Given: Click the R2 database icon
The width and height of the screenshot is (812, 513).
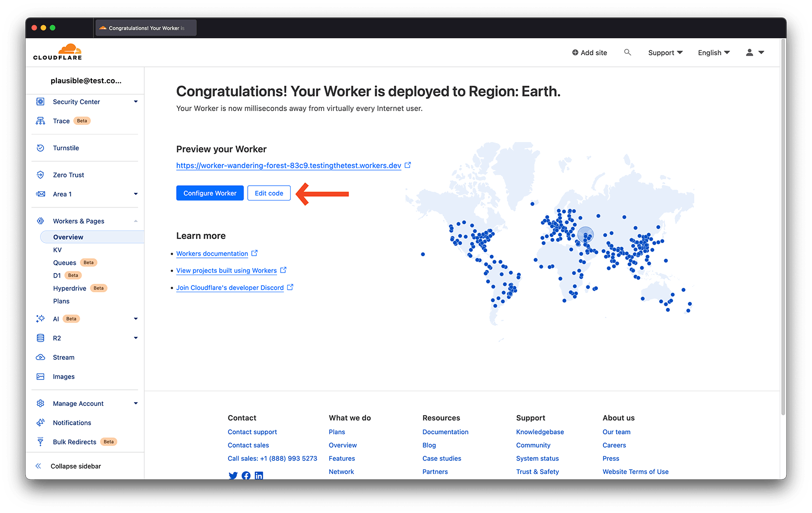Looking at the screenshot, I should (41, 338).
